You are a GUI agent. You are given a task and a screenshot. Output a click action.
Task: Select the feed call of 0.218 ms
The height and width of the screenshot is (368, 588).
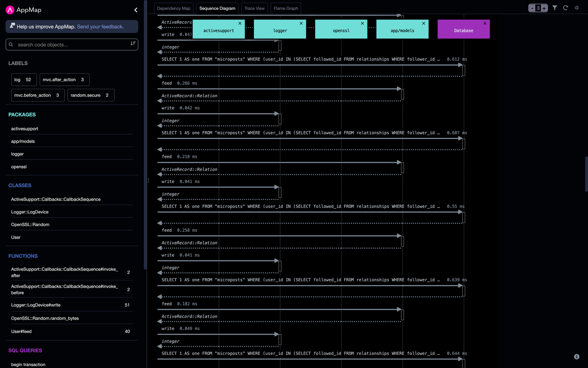point(179,157)
